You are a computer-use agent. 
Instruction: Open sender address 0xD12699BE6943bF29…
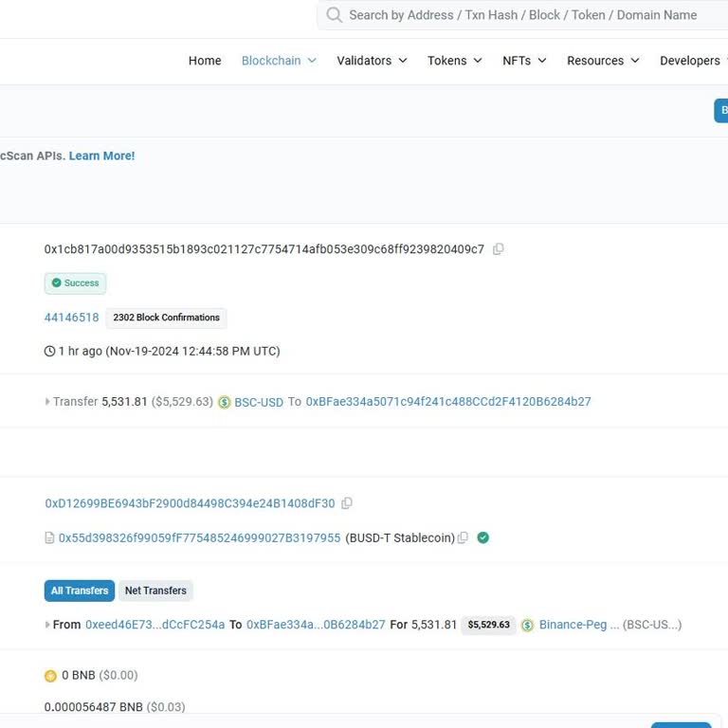[x=190, y=503]
